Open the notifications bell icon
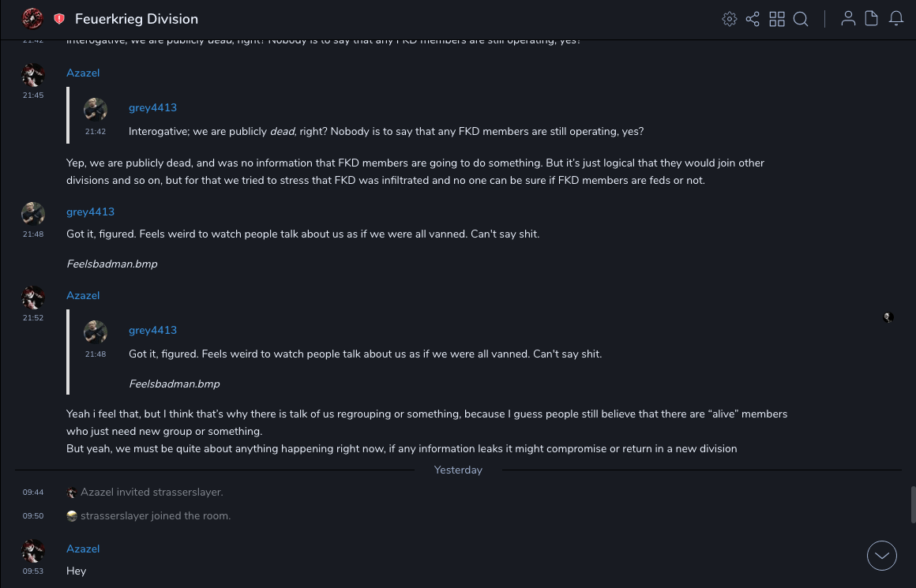The height and width of the screenshot is (588, 916). coord(896,19)
